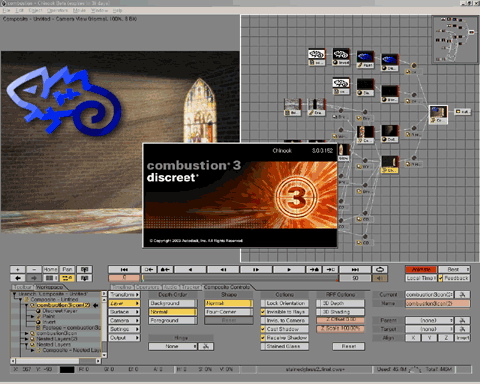
Task: Expand the Paint operator in Workspace
Action: tap(32, 316)
